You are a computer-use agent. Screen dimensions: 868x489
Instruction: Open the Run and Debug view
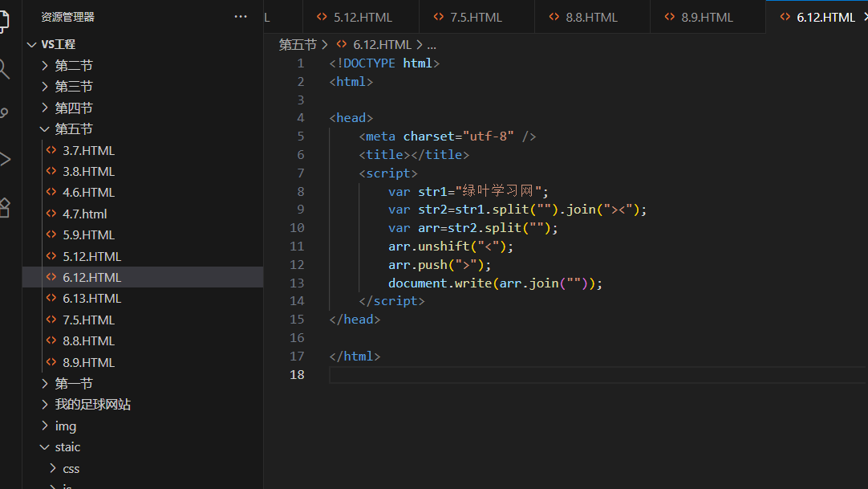5,160
